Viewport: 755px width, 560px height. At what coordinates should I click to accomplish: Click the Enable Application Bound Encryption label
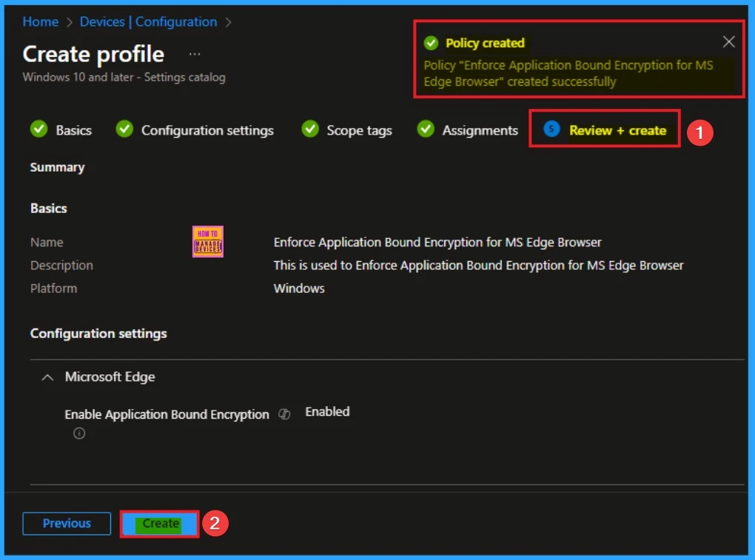(167, 414)
